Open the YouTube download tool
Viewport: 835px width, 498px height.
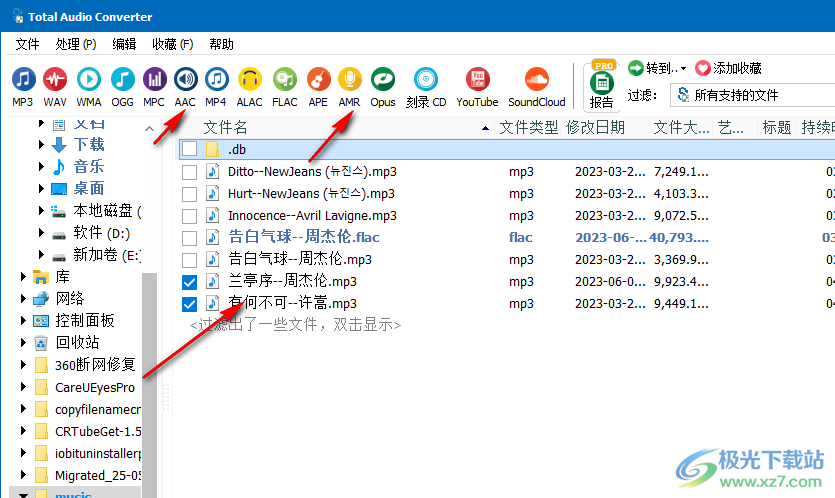coord(477,87)
